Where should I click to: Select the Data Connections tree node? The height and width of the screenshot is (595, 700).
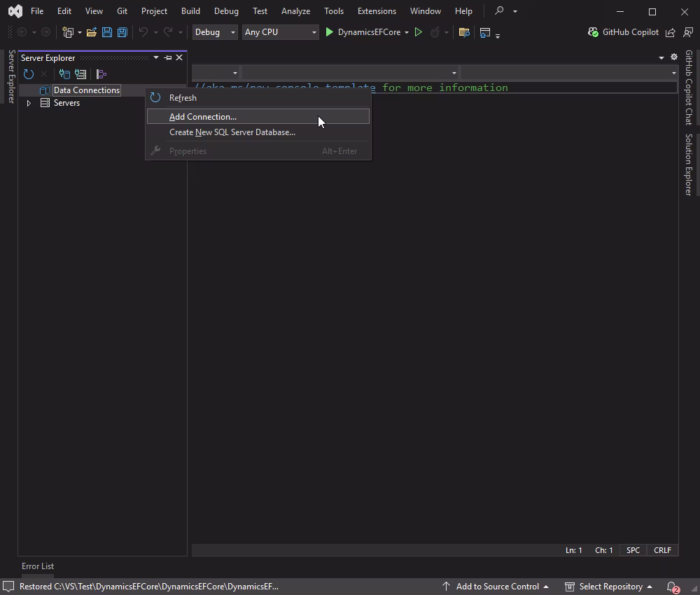tap(87, 90)
